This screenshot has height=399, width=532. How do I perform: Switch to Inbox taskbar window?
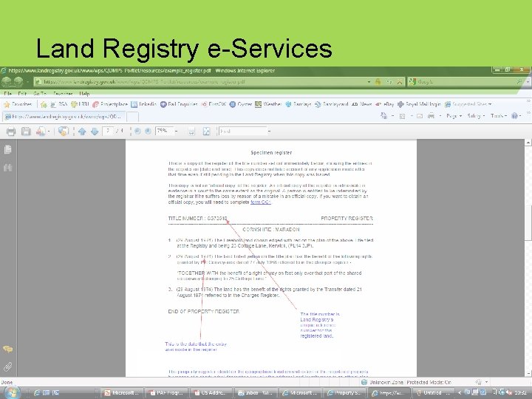[256, 393]
